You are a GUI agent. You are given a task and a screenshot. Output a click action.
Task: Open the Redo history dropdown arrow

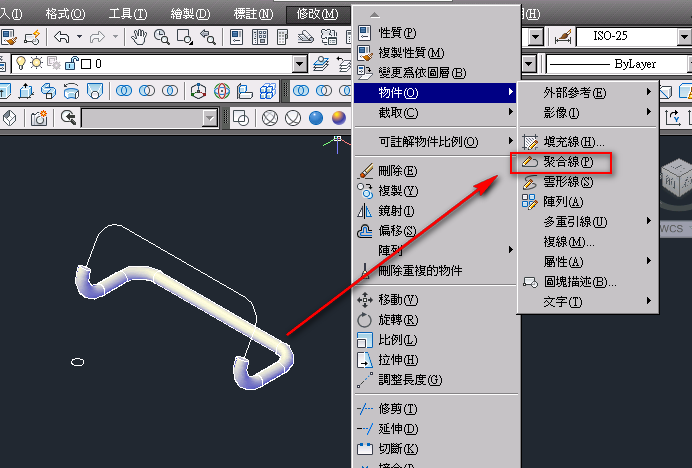pyautogui.click(x=115, y=37)
